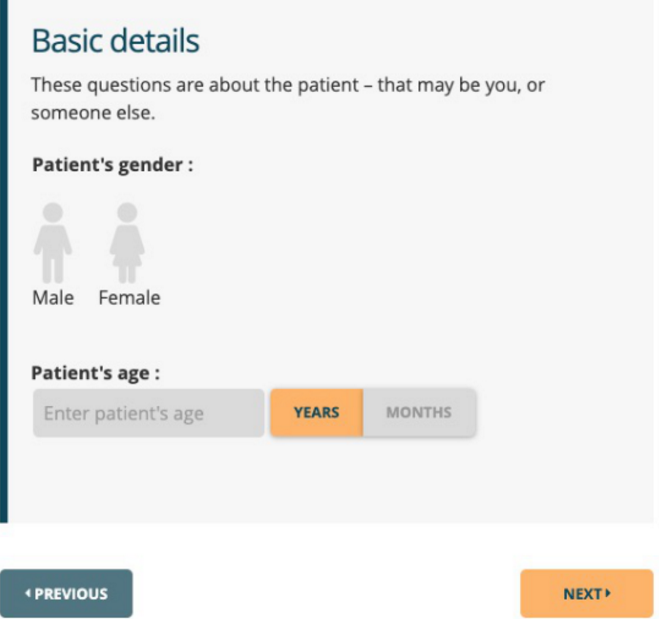The height and width of the screenshot is (622, 659).
Task: Focus the "Enter patient's age" field
Action: pos(148,414)
